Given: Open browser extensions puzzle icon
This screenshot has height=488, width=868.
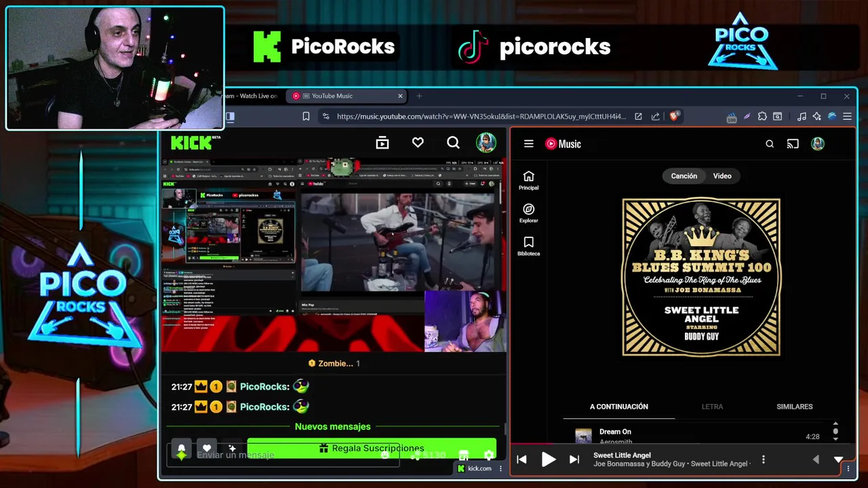Looking at the screenshot, I should click(762, 117).
